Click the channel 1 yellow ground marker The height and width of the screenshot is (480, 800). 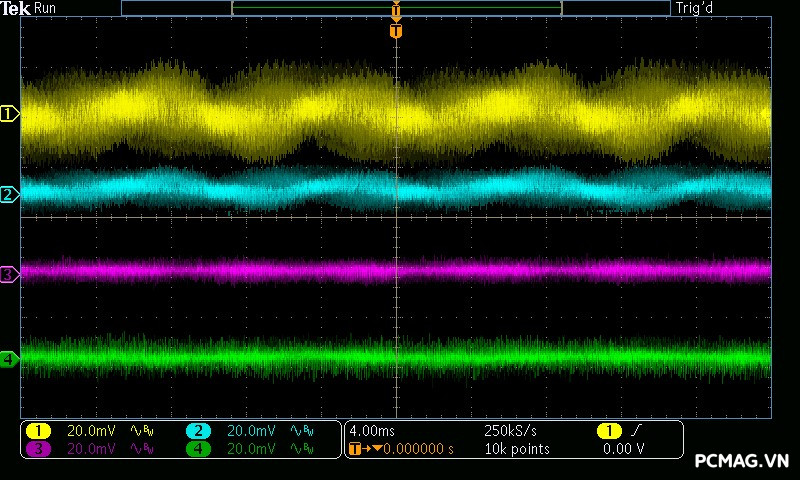point(10,114)
